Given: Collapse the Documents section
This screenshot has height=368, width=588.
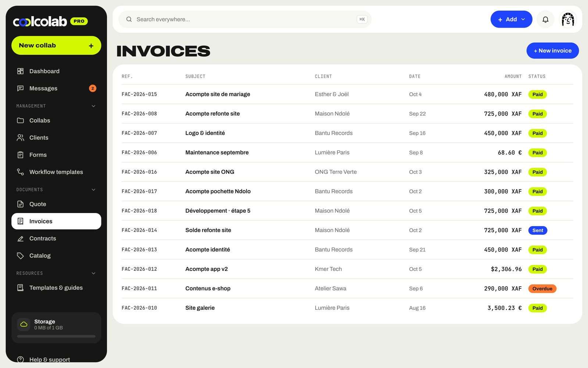Looking at the screenshot, I should [93, 190].
